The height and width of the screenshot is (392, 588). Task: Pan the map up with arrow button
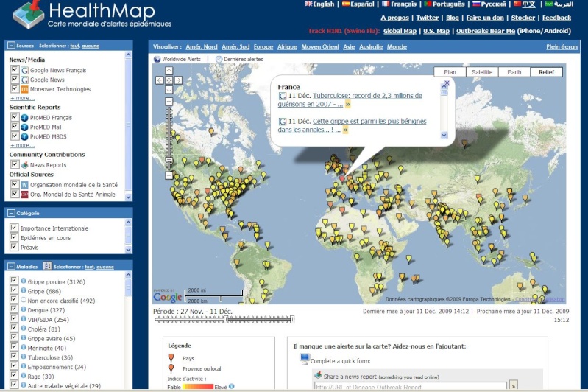tap(169, 71)
